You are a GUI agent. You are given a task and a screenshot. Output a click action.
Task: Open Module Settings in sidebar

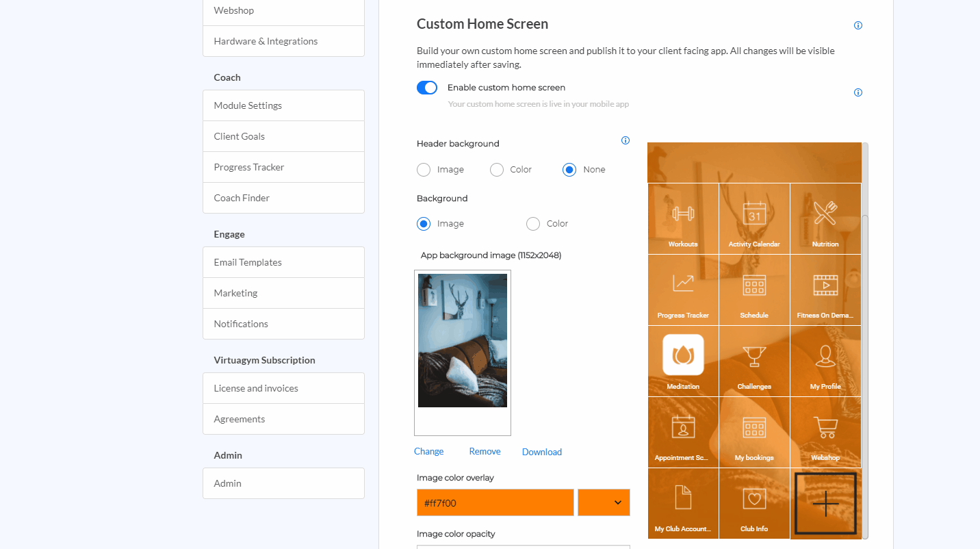tap(283, 105)
